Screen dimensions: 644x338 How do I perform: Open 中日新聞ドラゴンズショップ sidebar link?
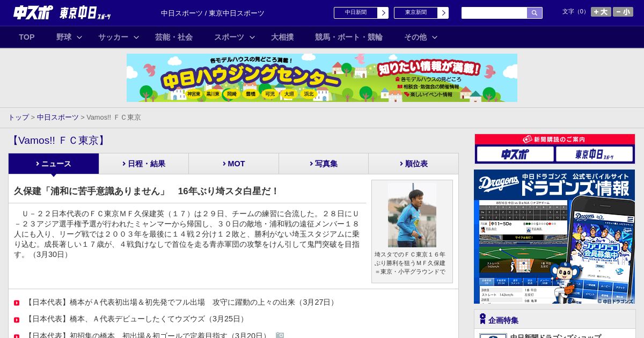tap(555, 336)
